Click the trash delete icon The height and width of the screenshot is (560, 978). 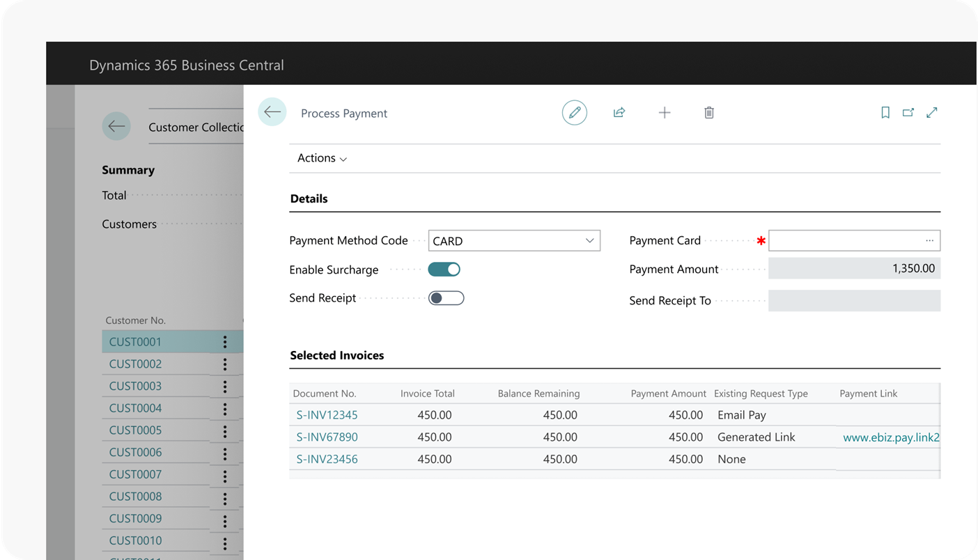[x=709, y=113]
